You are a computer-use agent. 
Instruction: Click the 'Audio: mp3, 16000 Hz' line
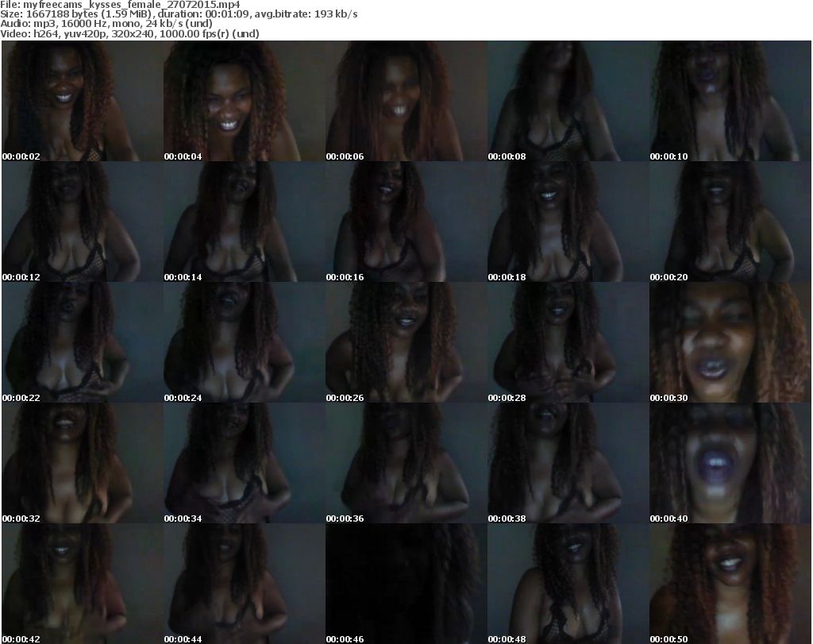point(106,24)
